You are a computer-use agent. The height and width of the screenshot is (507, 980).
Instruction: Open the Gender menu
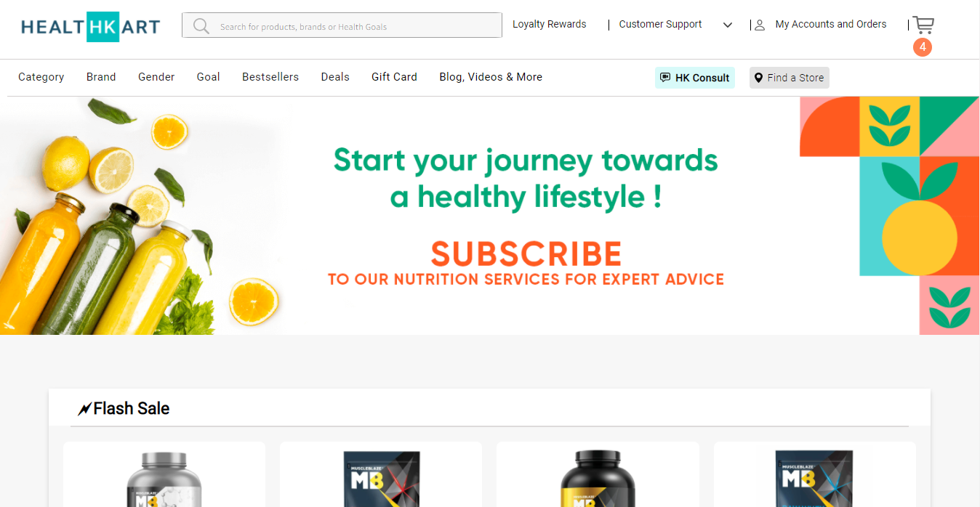(x=156, y=77)
